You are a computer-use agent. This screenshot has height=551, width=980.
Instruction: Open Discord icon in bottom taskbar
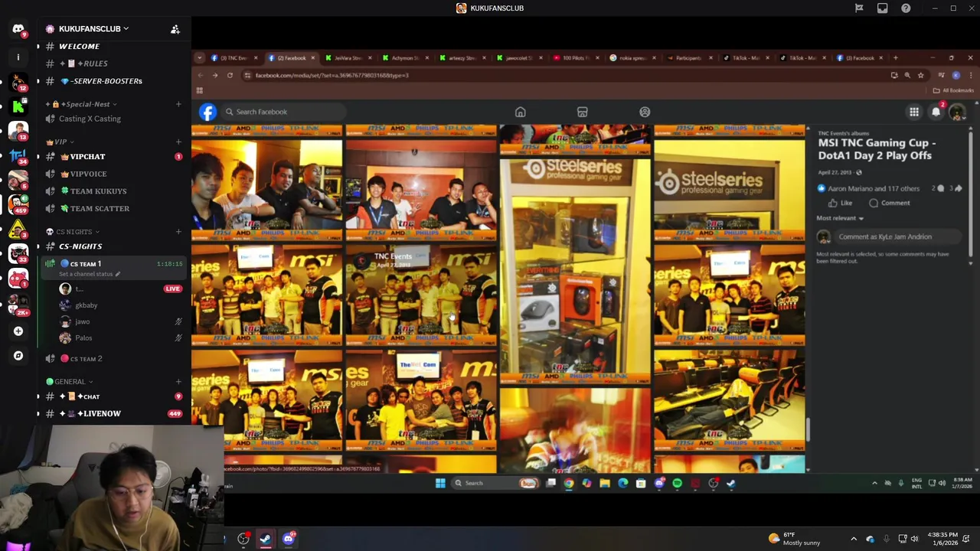coord(289,539)
